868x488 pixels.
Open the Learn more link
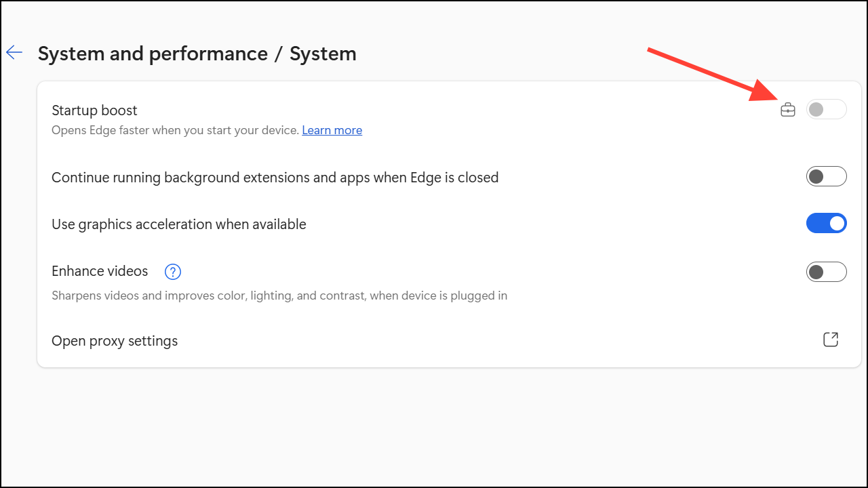tap(332, 130)
